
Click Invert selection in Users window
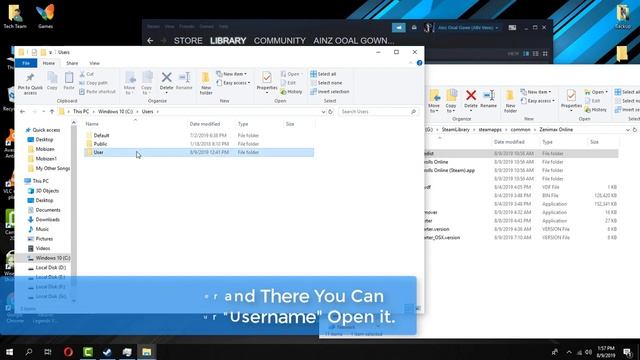pyautogui.click(x=330, y=92)
